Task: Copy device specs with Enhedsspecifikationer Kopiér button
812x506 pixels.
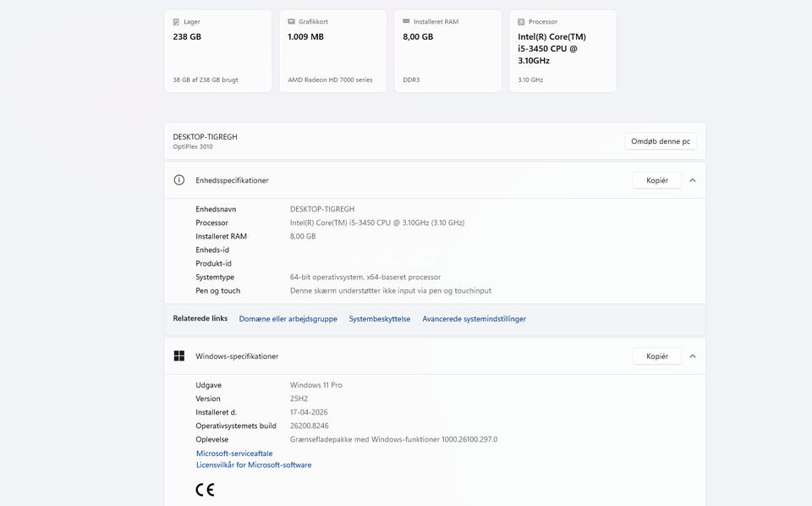Action: pos(656,180)
